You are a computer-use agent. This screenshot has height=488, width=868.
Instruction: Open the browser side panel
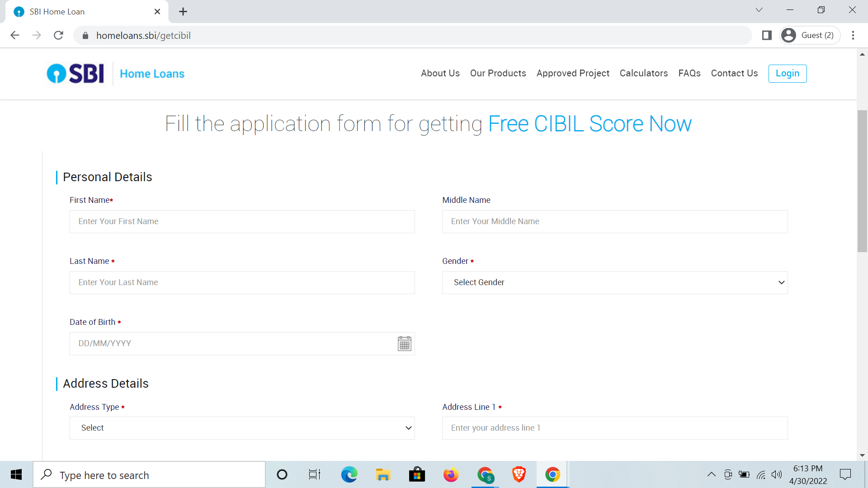pyautogui.click(x=767, y=35)
